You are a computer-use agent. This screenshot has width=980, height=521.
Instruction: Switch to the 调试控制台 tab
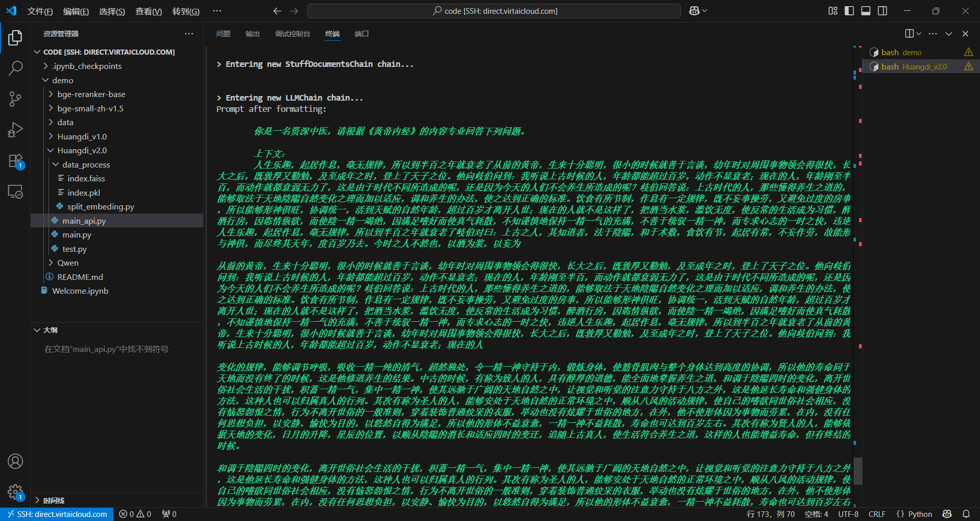(292, 34)
